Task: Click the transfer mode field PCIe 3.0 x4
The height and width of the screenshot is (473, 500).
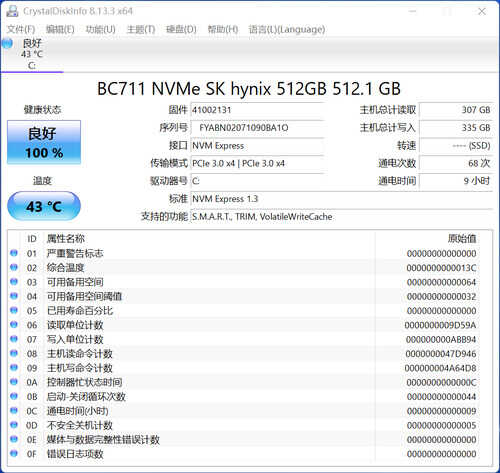Action: (x=257, y=163)
